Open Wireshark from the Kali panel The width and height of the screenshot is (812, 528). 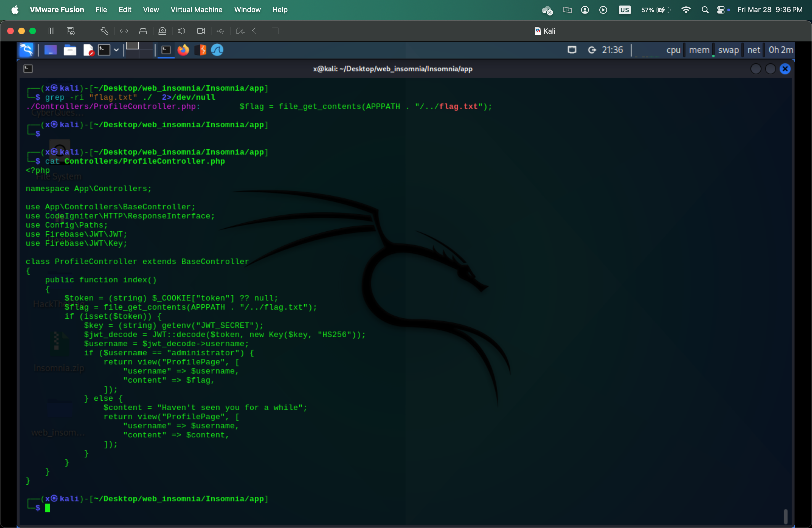tap(217, 50)
